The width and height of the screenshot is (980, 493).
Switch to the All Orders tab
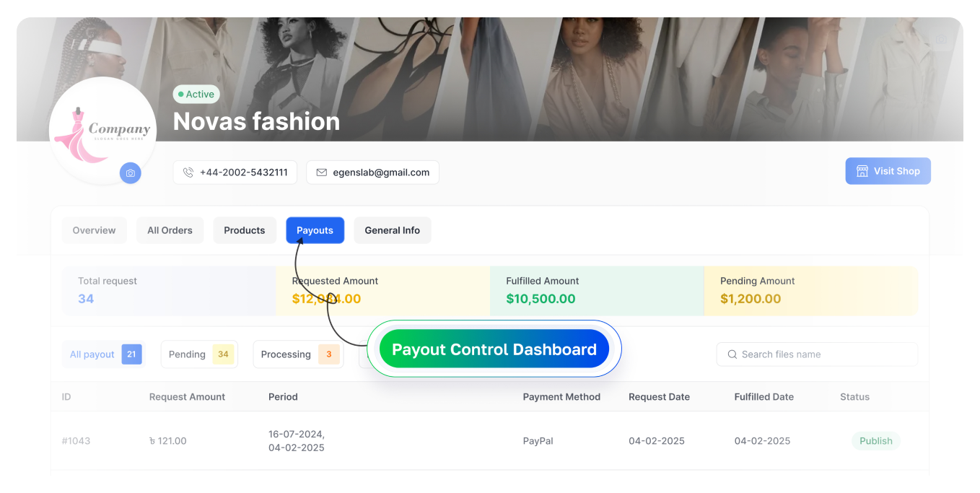pyautogui.click(x=170, y=230)
